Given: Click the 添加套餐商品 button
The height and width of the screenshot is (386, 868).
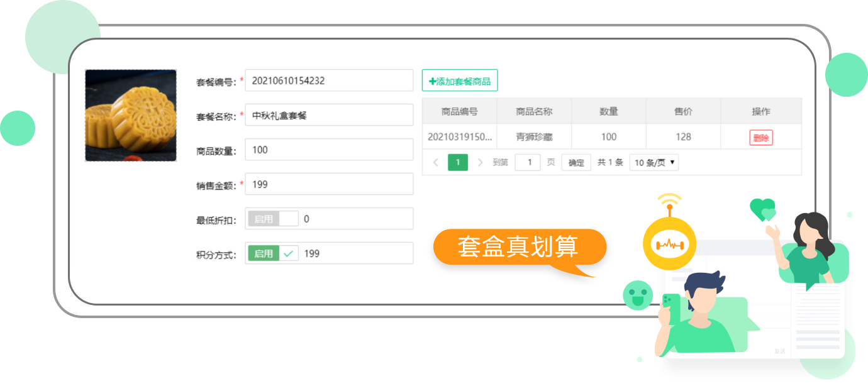Looking at the screenshot, I should pyautogui.click(x=460, y=80).
